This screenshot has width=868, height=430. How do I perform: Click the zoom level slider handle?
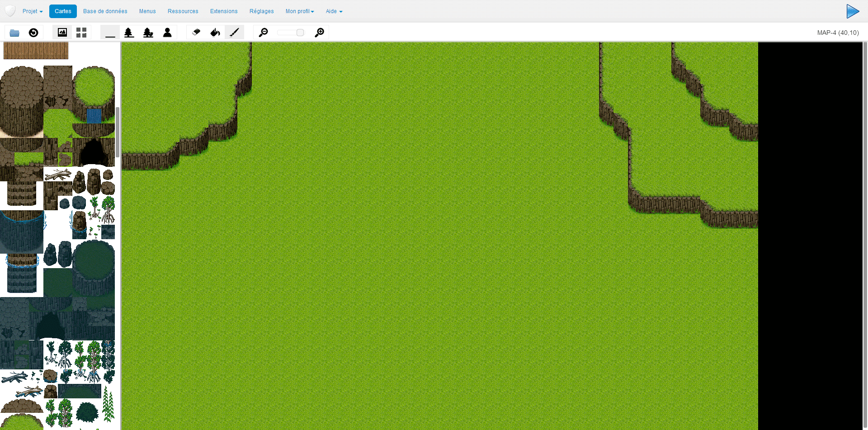tap(300, 33)
